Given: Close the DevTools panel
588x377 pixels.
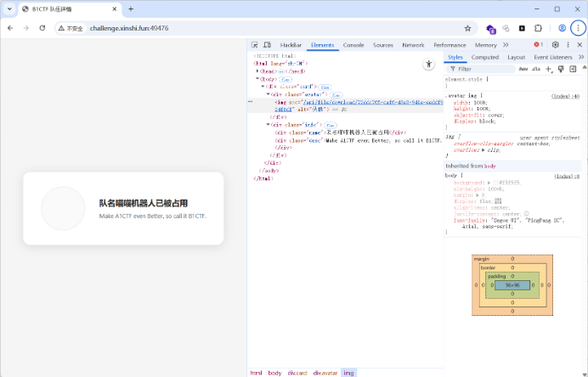Looking at the screenshot, I should click(580, 45).
